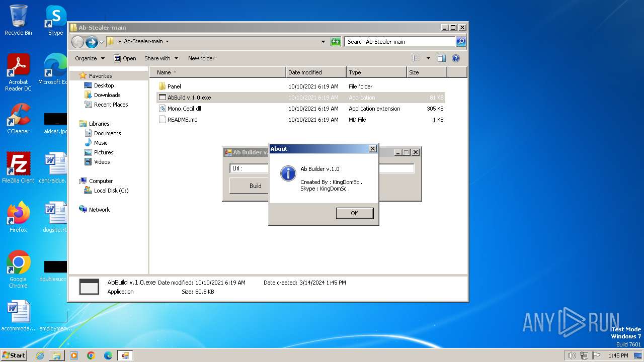Click the clock showing 1:45 PM
The image size is (644, 362).
tap(618, 355)
